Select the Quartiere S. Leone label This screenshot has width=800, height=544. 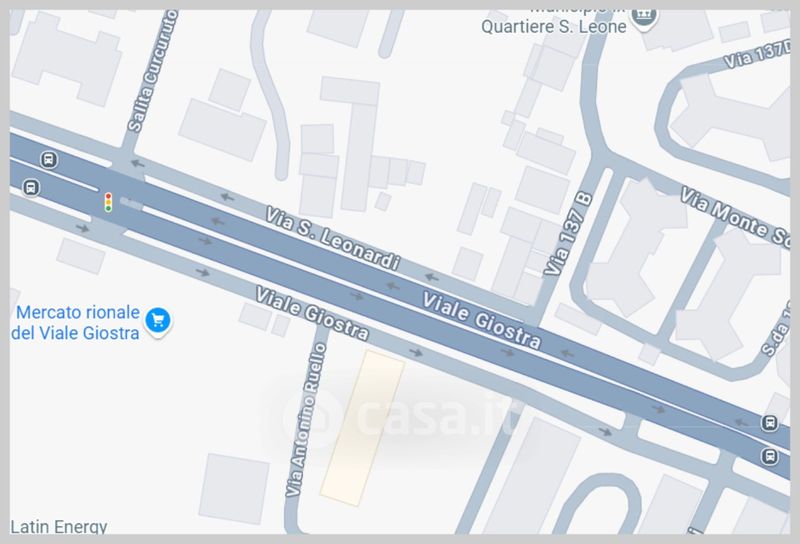[x=554, y=26]
